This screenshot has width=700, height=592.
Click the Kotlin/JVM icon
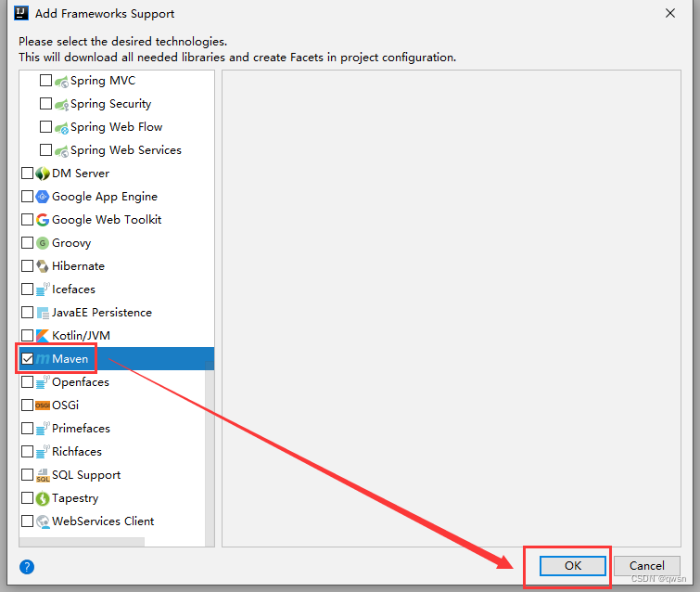[x=43, y=336]
